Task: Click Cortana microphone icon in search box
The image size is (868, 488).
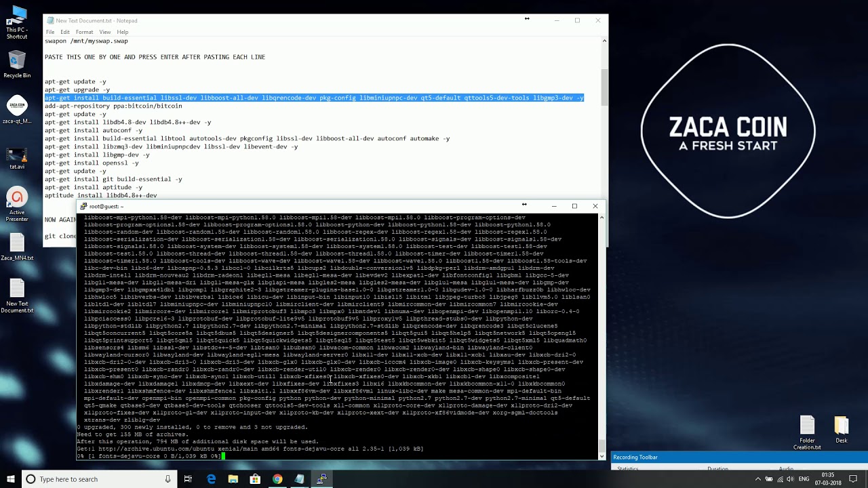Action: pyautogui.click(x=167, y=479)
